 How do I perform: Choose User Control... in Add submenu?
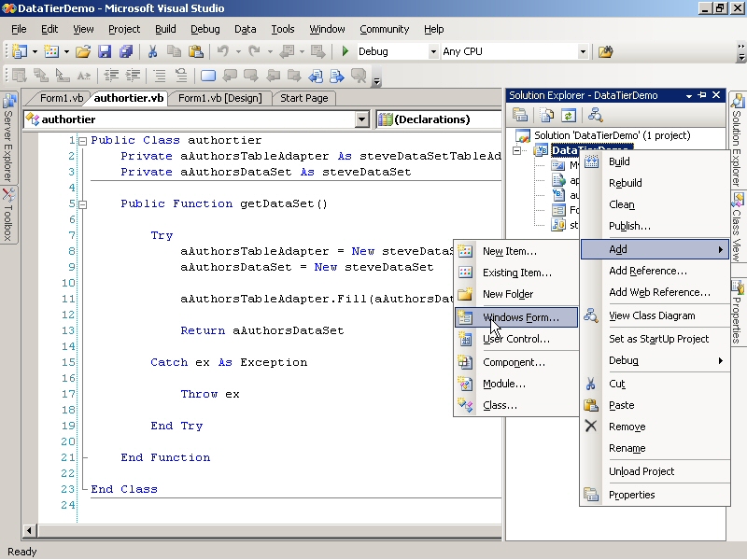click(516, 339)
